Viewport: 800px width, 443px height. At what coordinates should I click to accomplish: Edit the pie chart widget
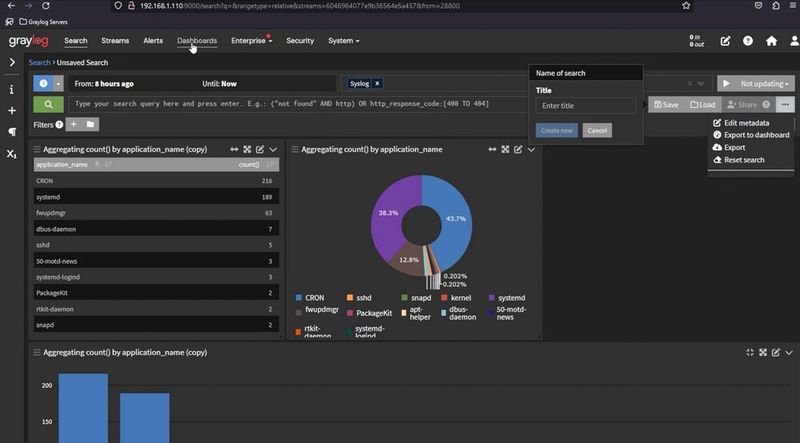[x=518, y=150]
